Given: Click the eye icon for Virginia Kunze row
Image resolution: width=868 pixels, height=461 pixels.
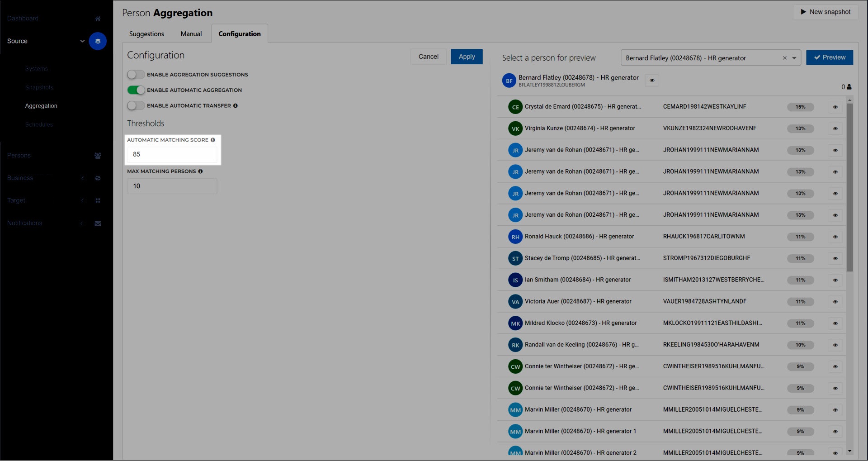Looking at the screenshot, I should click(x=835, y=129).
